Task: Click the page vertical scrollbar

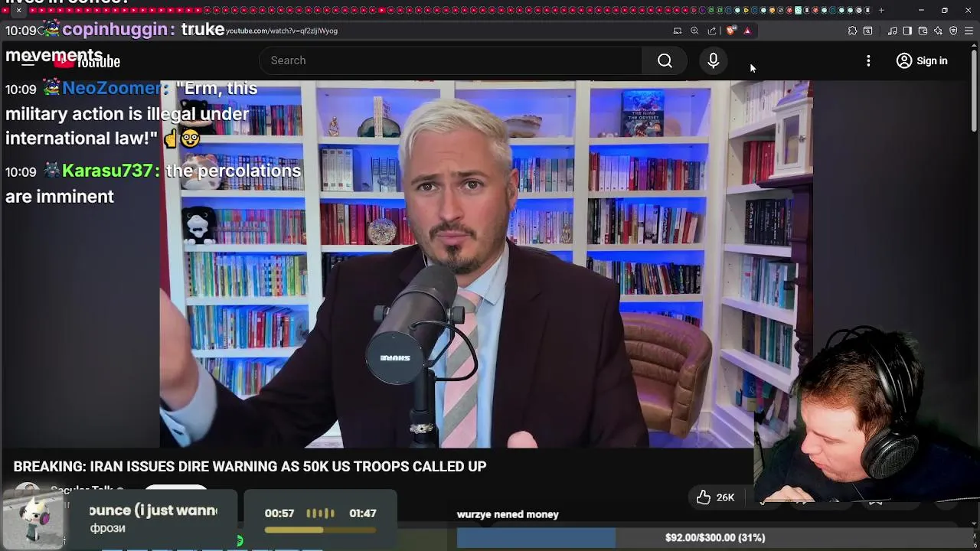Action: (x=975, y=92)
